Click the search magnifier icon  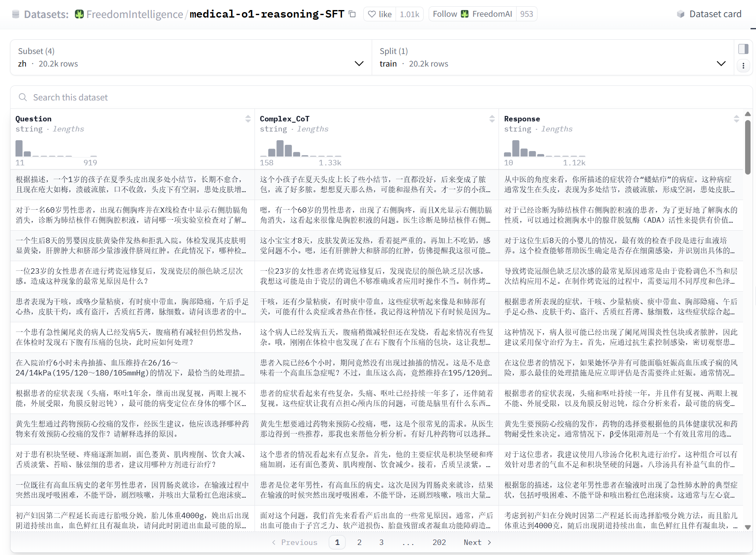click(x=23, y=97)
